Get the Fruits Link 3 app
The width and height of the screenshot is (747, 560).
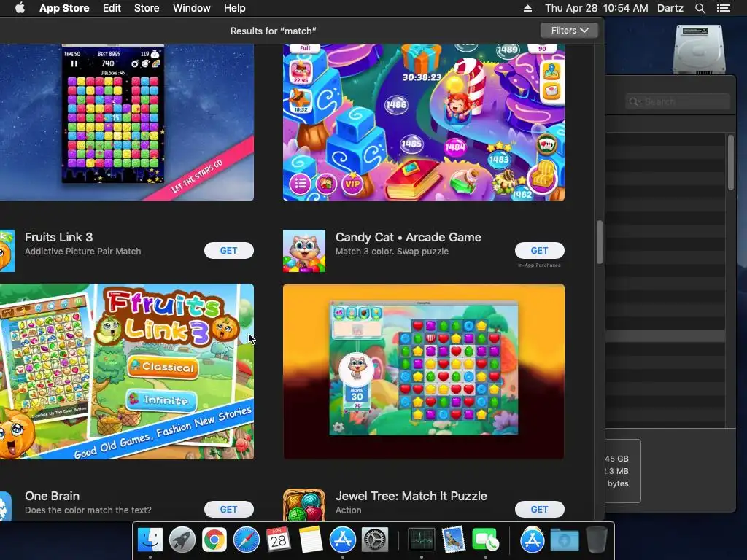tap(228, 251)
